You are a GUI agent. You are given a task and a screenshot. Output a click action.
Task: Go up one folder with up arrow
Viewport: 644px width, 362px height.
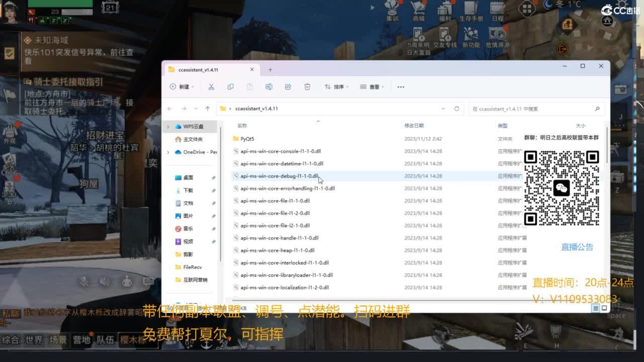(x=207, y=109)
